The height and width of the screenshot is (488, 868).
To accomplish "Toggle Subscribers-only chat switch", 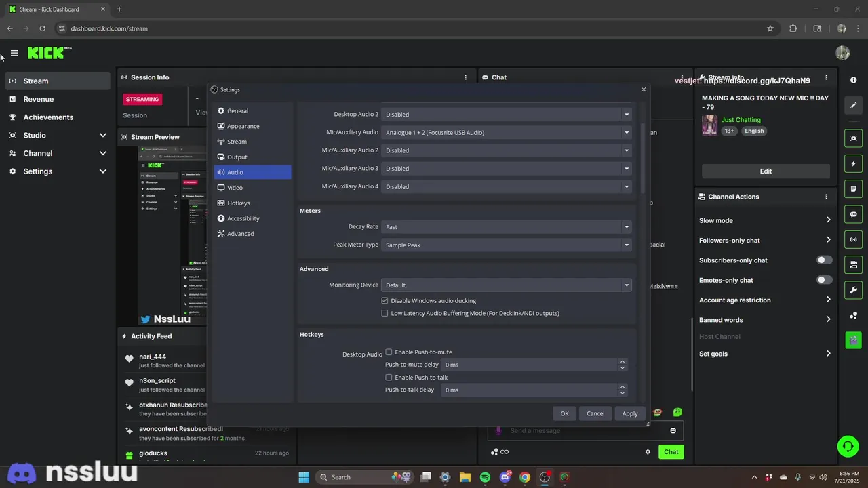I will click(x=824, y=260).
